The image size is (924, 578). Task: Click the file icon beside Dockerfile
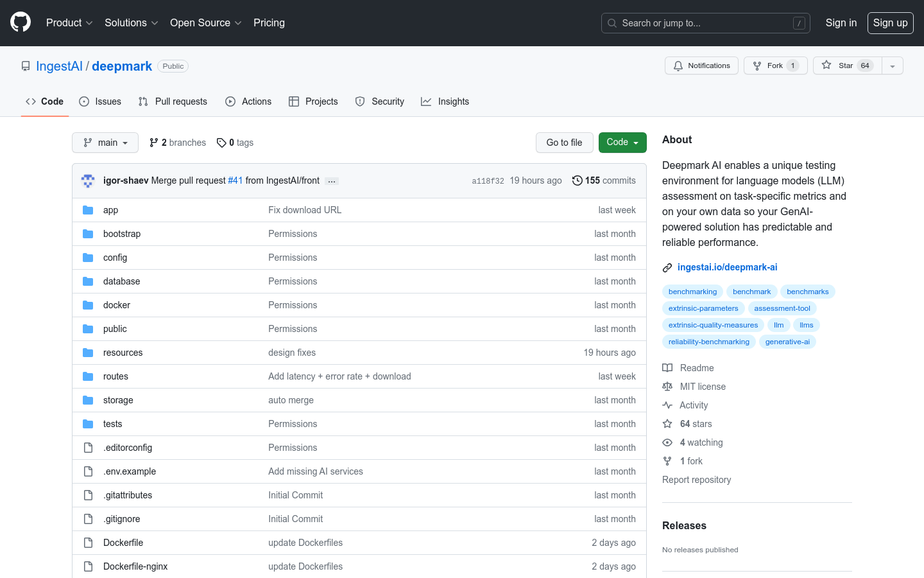click(88, 543)
